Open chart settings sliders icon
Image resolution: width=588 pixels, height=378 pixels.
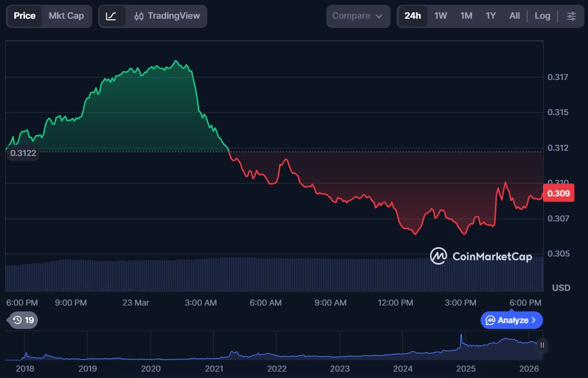571,16
